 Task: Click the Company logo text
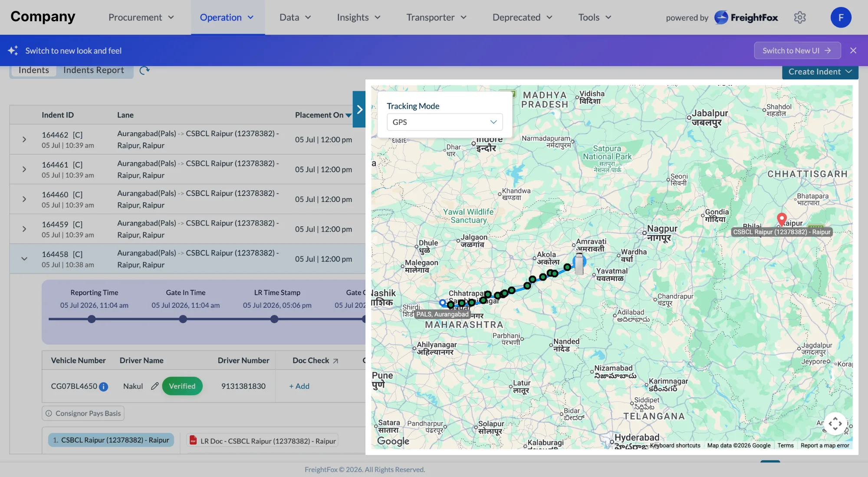[43, 16]
